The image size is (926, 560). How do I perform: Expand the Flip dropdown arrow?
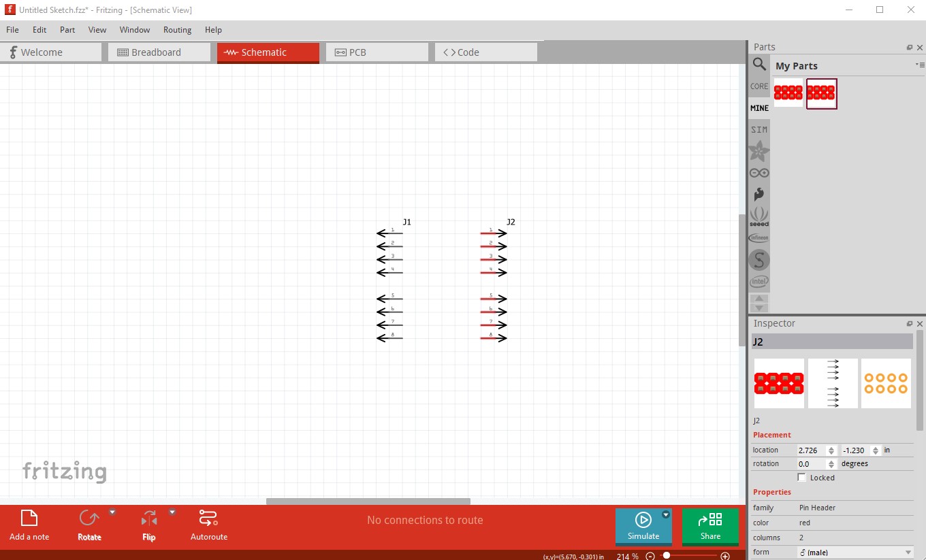click(x=172, y=512)
